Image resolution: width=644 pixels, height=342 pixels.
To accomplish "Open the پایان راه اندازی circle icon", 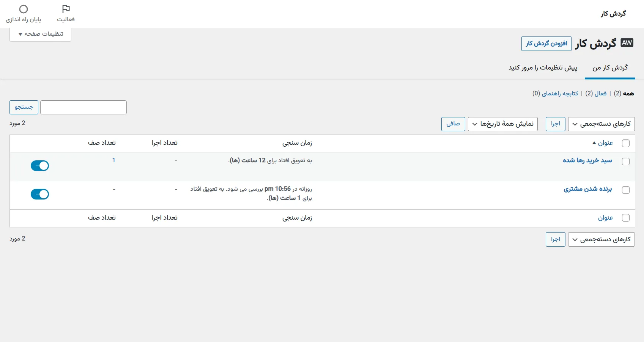I will click(x=24, y=9).
